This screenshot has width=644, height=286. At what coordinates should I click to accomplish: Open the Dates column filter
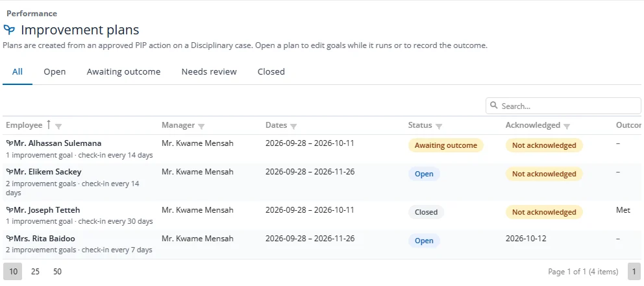click(293, 126)
